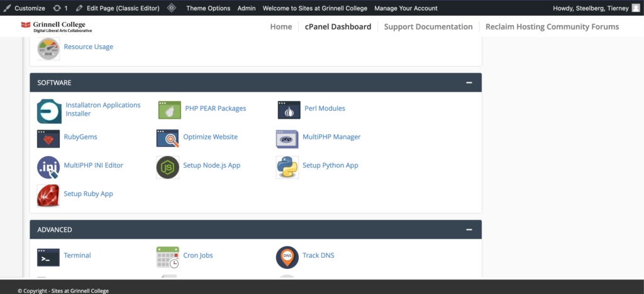Click the Optimize Website magnifier icon
Viewport: 644px width, 294px height.
coord(167,139)
